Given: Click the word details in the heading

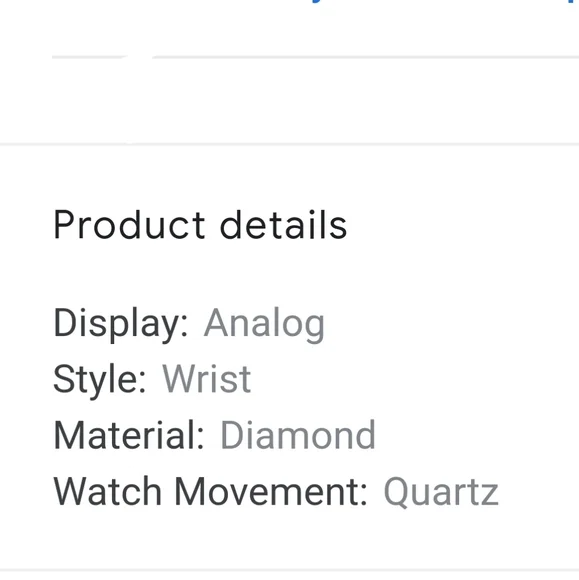Looking at the screenshot, I should pyautogui.click(x=283, y=225).
